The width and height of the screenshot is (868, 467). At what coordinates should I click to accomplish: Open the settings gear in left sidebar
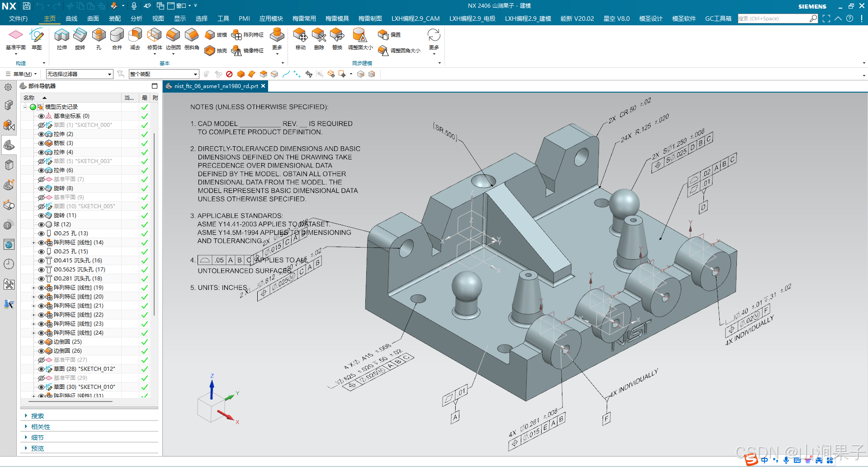point(8,87)
